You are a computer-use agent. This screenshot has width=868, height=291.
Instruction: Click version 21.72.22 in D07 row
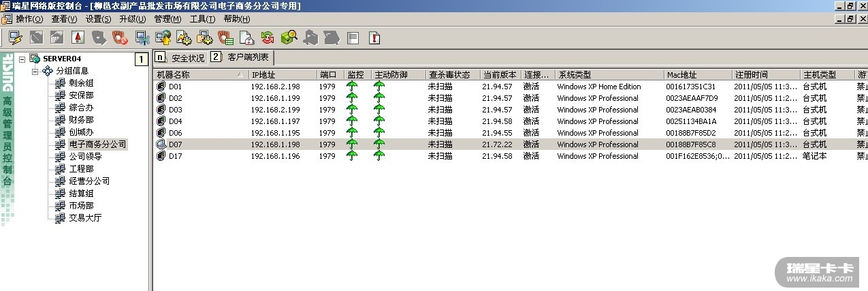498,144
